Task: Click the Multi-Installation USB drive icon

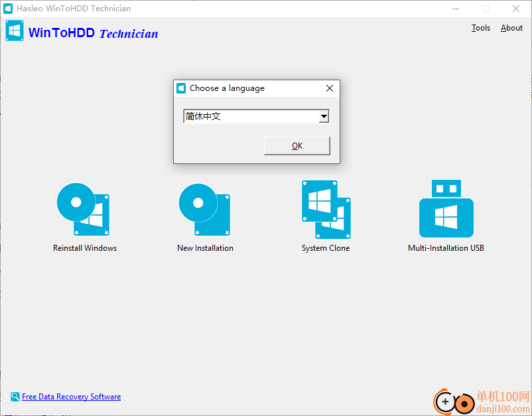Action: pyautogui.click(x=446, y=209)
